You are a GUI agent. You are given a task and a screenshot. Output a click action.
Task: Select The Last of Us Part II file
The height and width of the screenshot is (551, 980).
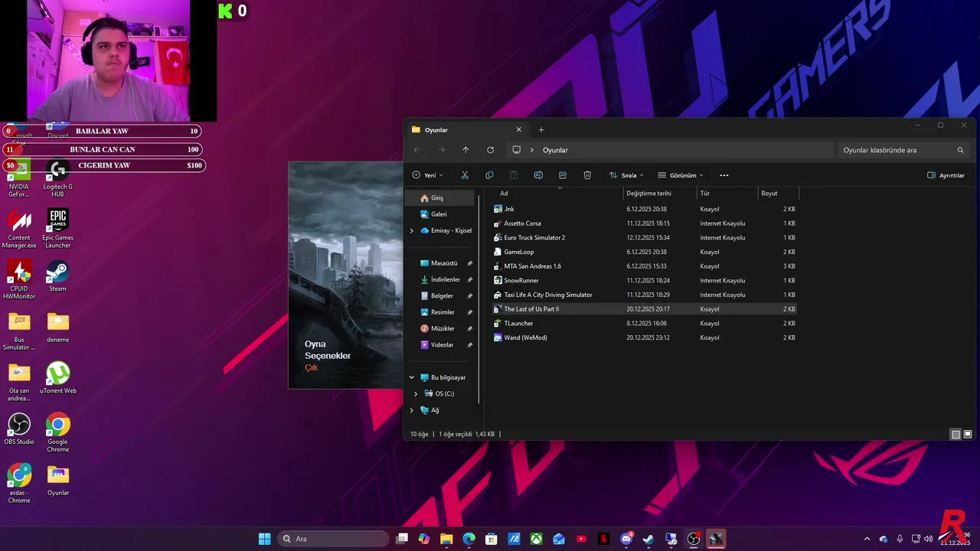[x=645, y=309]
